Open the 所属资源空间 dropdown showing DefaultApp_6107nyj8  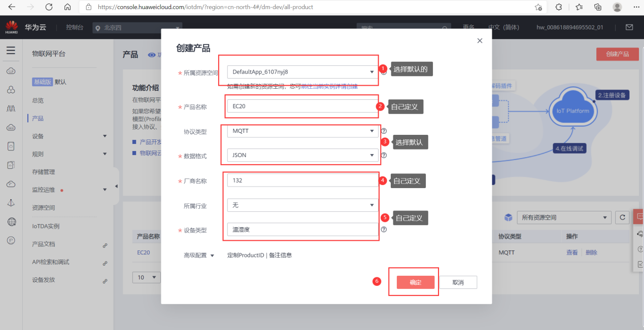point(302,72)
